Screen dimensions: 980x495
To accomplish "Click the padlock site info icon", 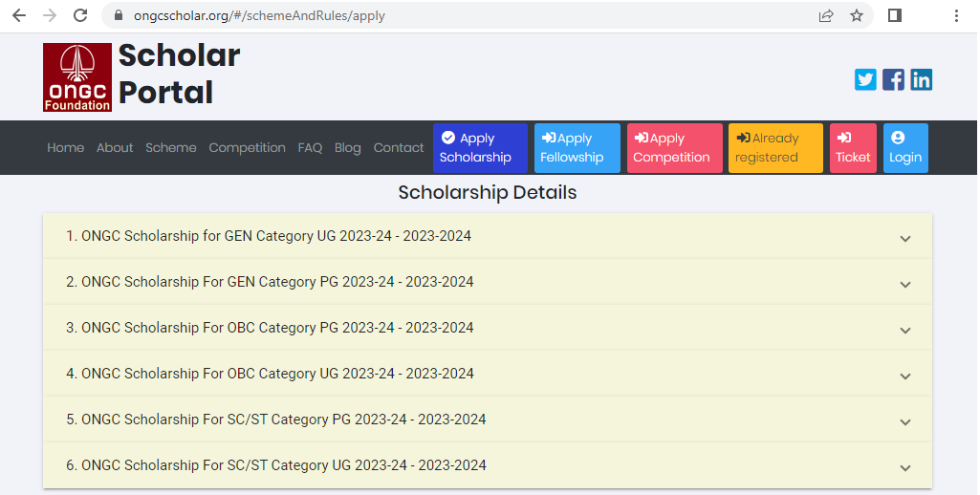I will coord(119,15).
